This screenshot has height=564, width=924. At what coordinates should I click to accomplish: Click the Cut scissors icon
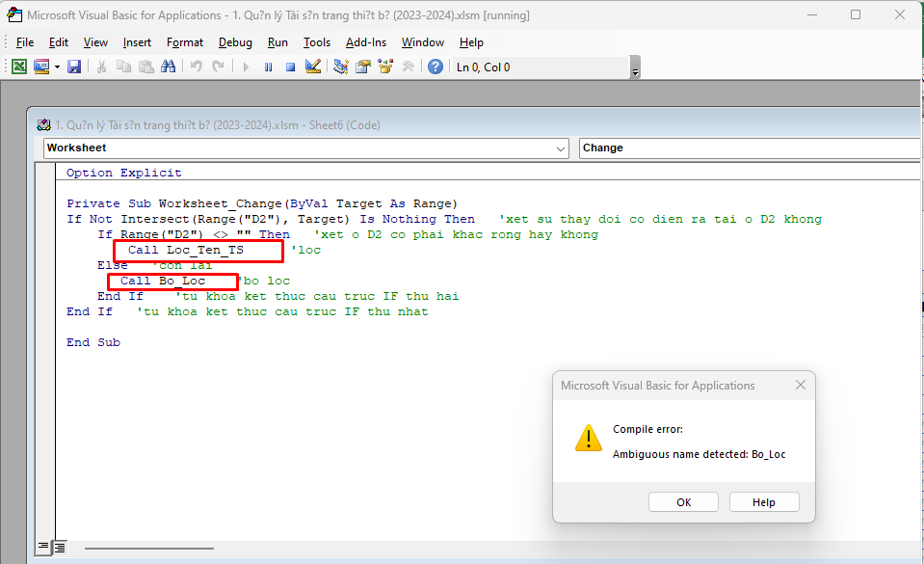tap(101, 67)
